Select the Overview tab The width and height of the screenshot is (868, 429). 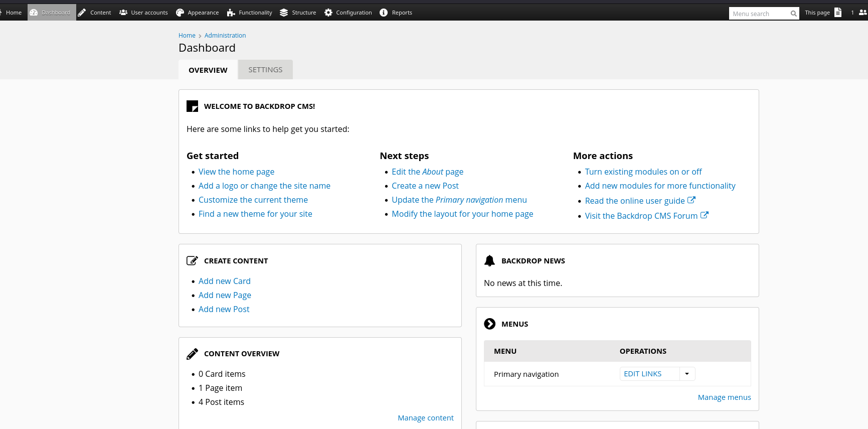click(208, 70)
